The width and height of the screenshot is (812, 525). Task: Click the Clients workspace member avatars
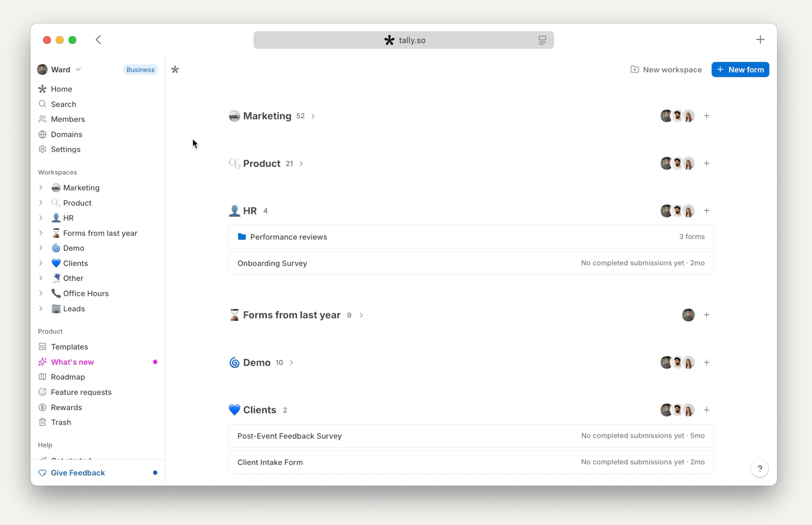(x=678, y=410)
